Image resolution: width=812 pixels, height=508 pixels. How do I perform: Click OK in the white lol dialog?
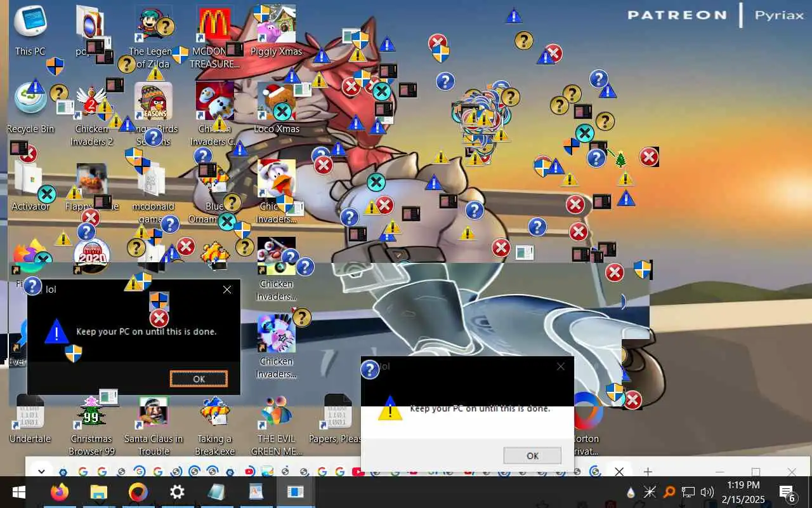pyautogui.click(x=532, y=455)
